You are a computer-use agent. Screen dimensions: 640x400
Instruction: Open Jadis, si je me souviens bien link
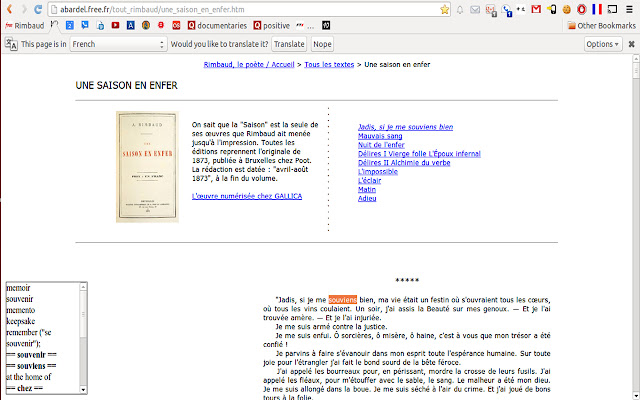point(405,127)
